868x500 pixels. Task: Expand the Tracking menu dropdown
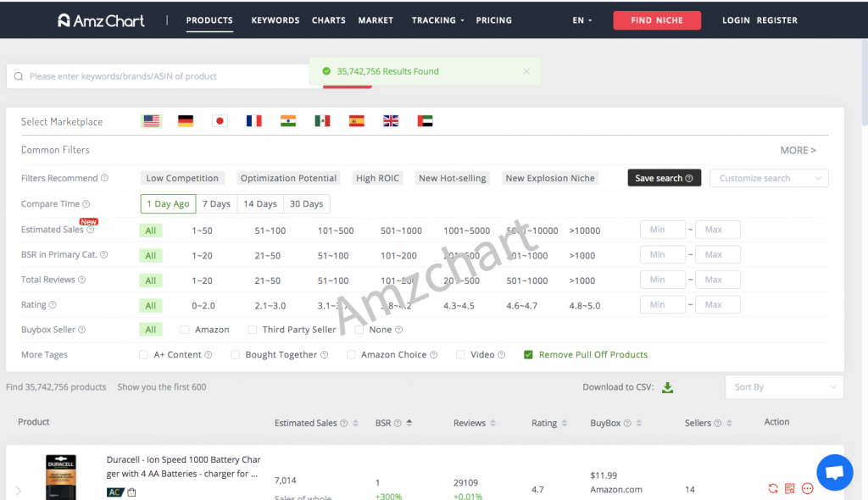[x=438, y=20]
